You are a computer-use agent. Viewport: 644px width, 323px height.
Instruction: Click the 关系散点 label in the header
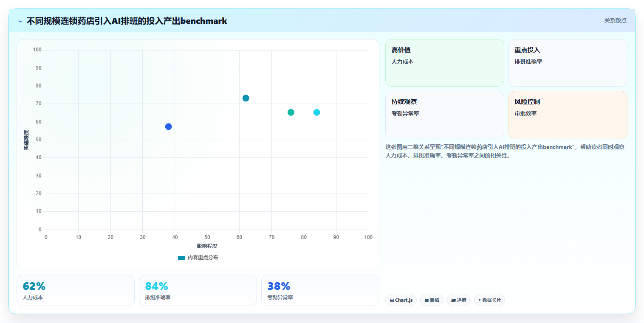click(x=616, y=20)
